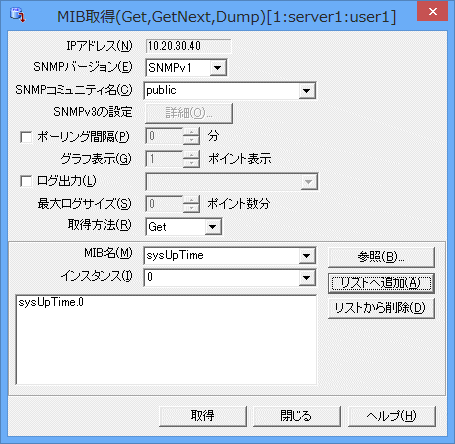Click the グラフ表示 point value field
The height and width of the screenshot is (444, 455).
coord(164,159)
